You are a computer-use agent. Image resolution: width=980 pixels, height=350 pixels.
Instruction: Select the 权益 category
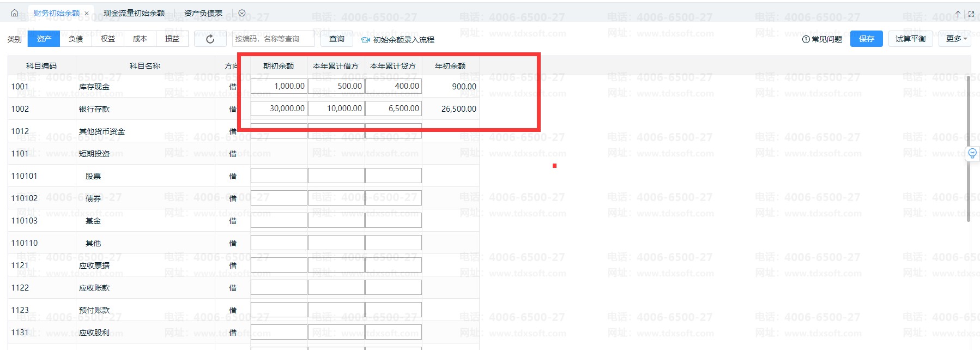click(108, 39)
